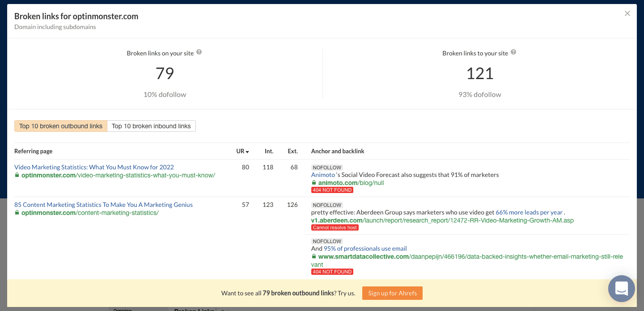Open the animoto.com/blog/null backlink
Image resolution: width=644 pixels, height=311 pixels.
[x=351, y=183]
